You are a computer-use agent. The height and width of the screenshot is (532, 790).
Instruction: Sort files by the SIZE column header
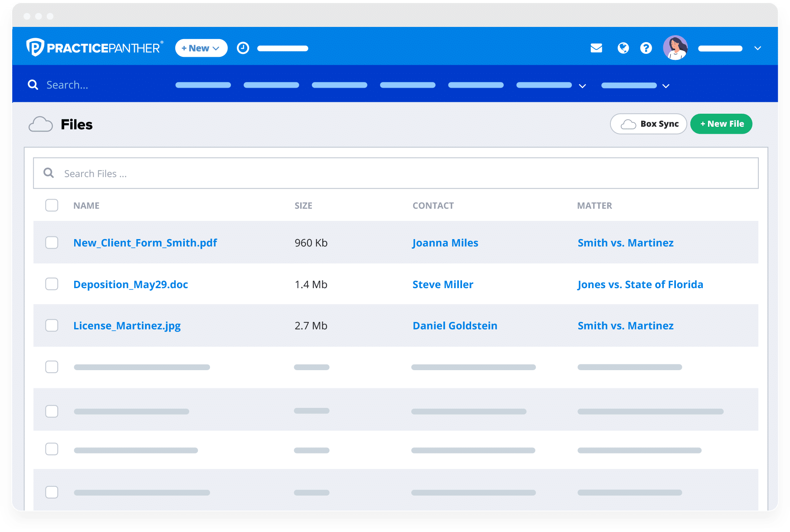tap(303, 205)
